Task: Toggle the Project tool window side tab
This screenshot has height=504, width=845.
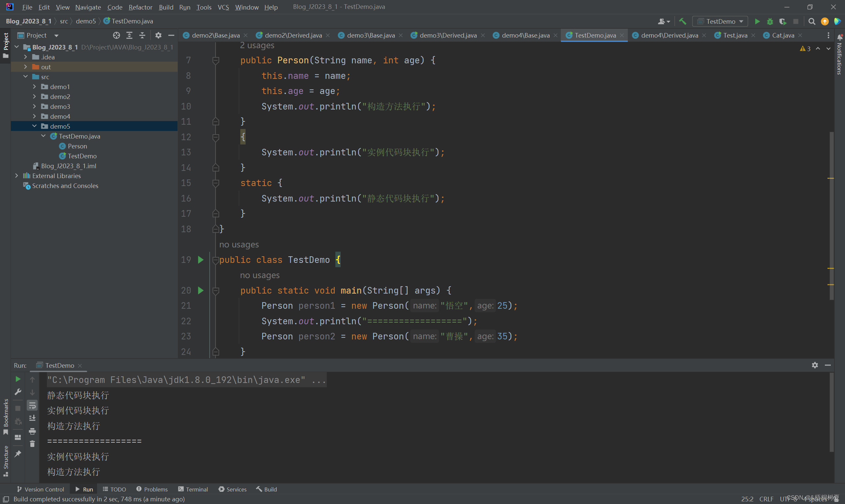Action: pos(5,45)
